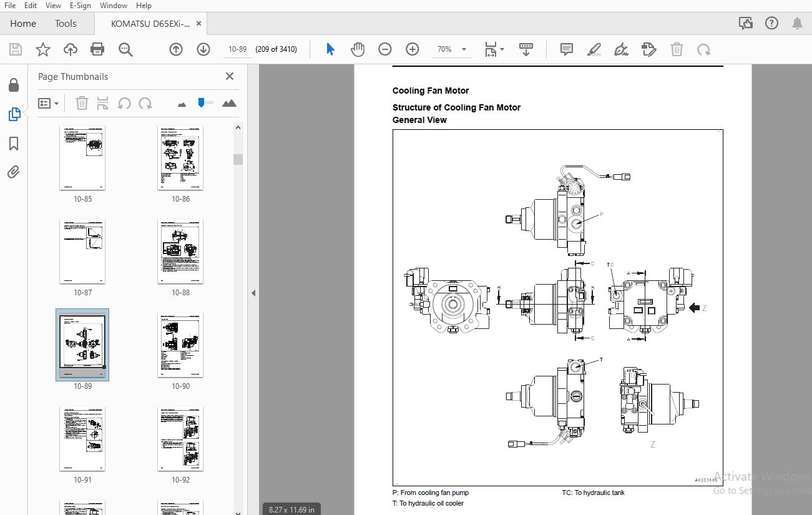
Task: Click the Save file icon
Action: pyautogui.click(x=16, y=49)
